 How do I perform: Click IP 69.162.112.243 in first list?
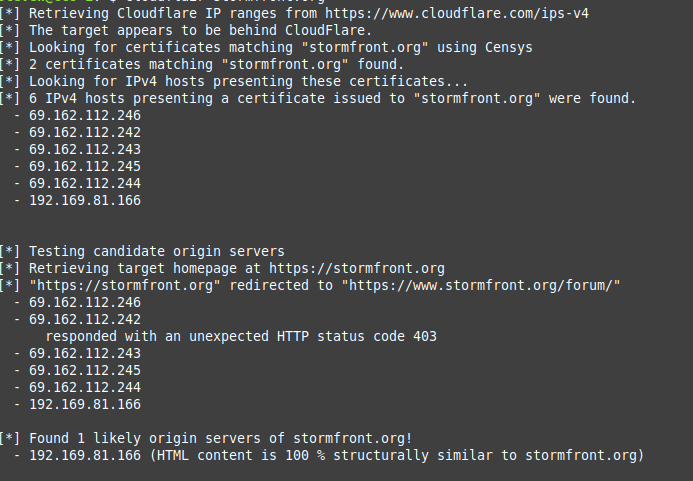[85, 149]
